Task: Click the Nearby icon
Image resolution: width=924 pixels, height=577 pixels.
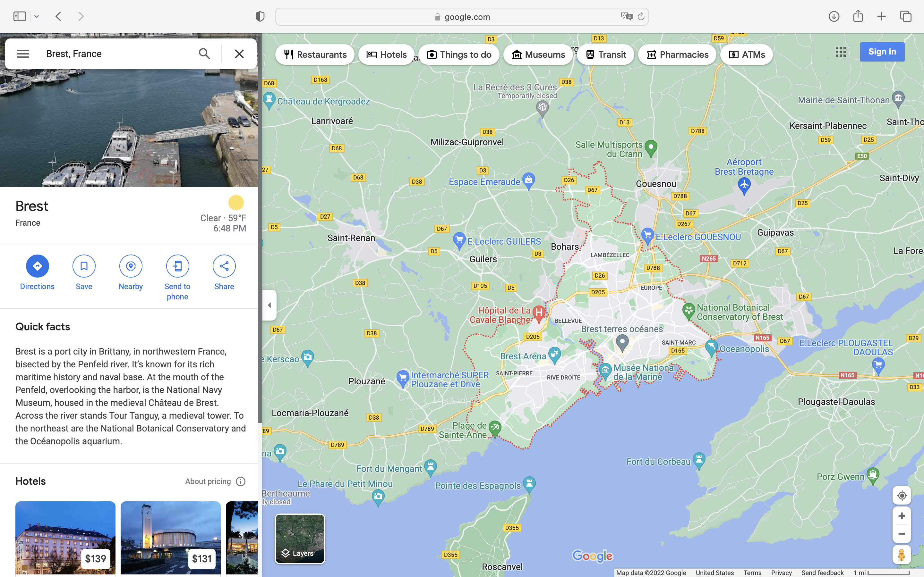Action: [131, 266]
